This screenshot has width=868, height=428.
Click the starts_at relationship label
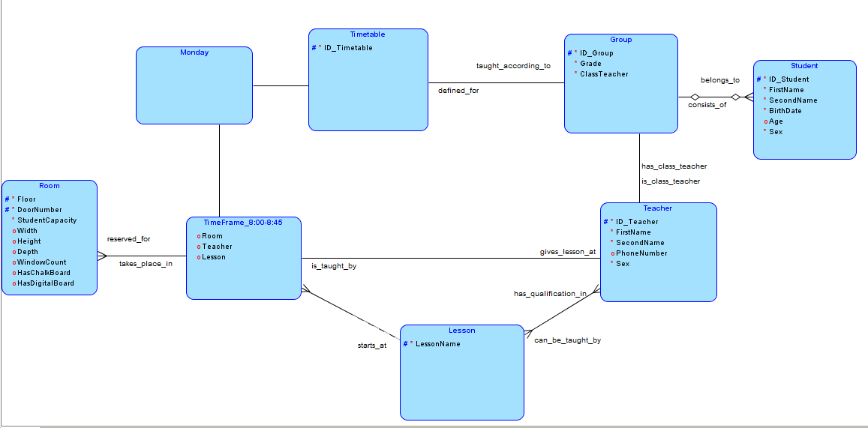[372, 346]
